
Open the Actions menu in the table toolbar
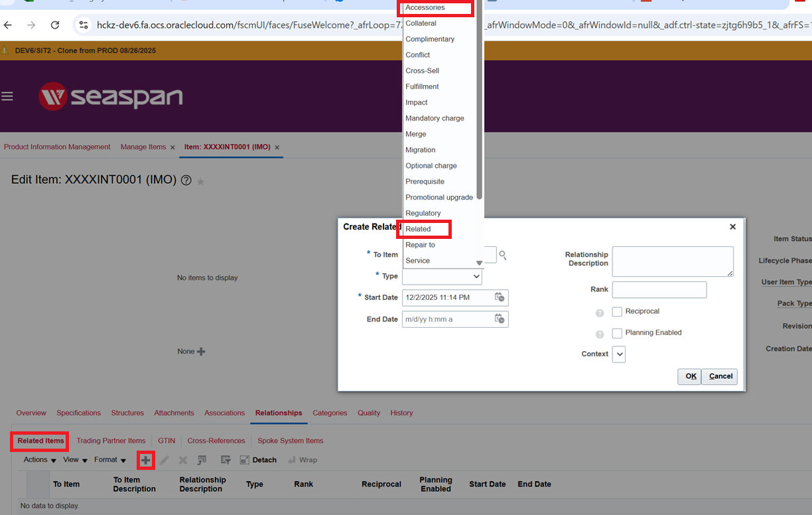40,460
